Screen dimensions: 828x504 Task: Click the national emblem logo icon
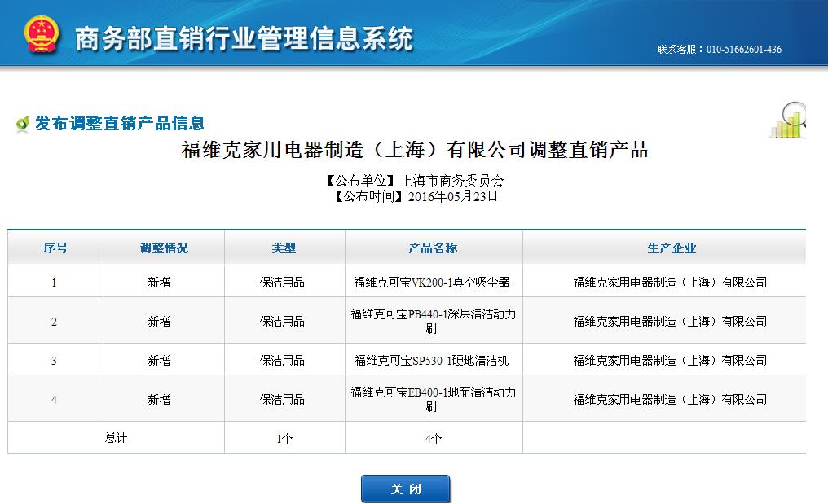[42, 36]
